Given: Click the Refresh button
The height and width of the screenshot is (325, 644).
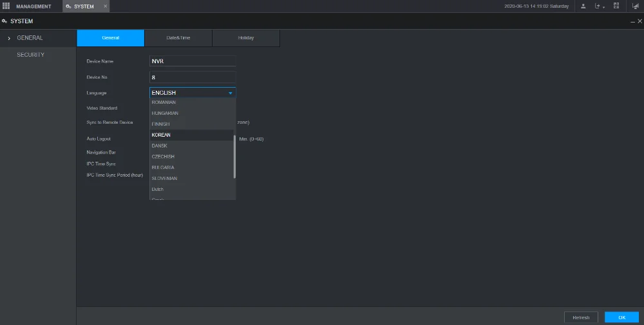Looking at the screenshot, I should tap(581, 317).
